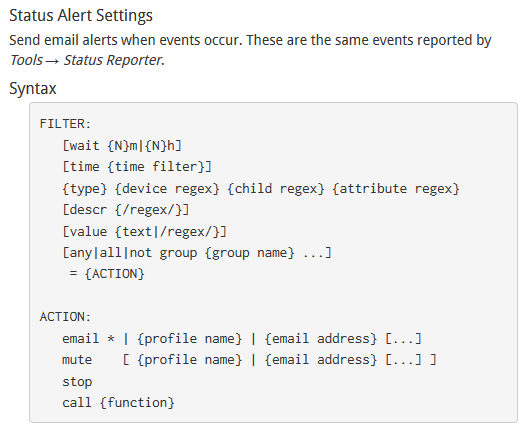
Task: Click the stop action word
Action: pos(77,382)
